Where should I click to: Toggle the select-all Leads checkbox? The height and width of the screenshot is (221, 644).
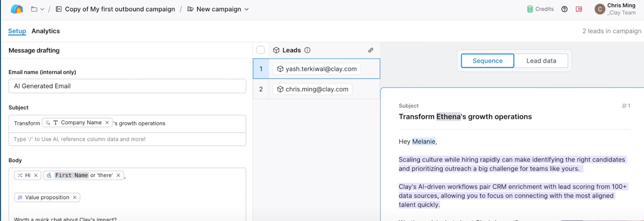coord(260,50)
